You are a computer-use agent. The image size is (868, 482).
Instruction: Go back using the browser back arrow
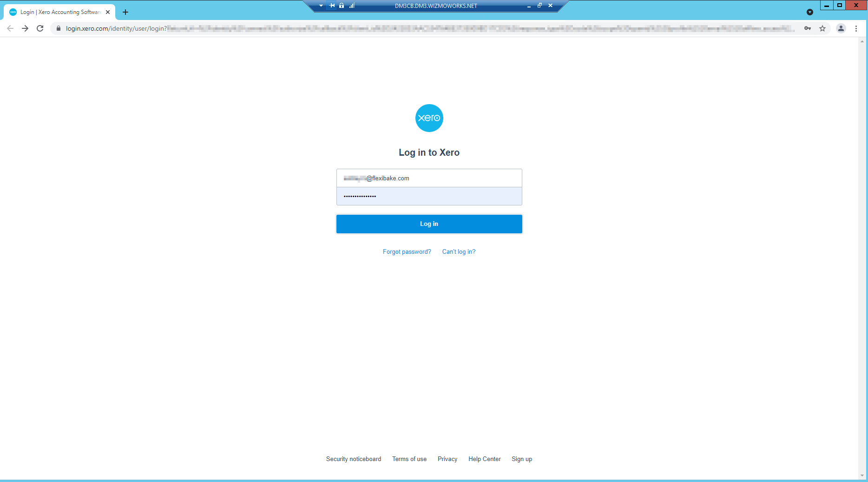click(10, 28)
